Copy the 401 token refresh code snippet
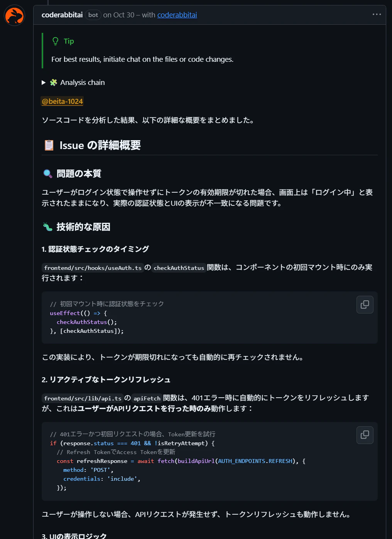 click(x=364, y=435)
